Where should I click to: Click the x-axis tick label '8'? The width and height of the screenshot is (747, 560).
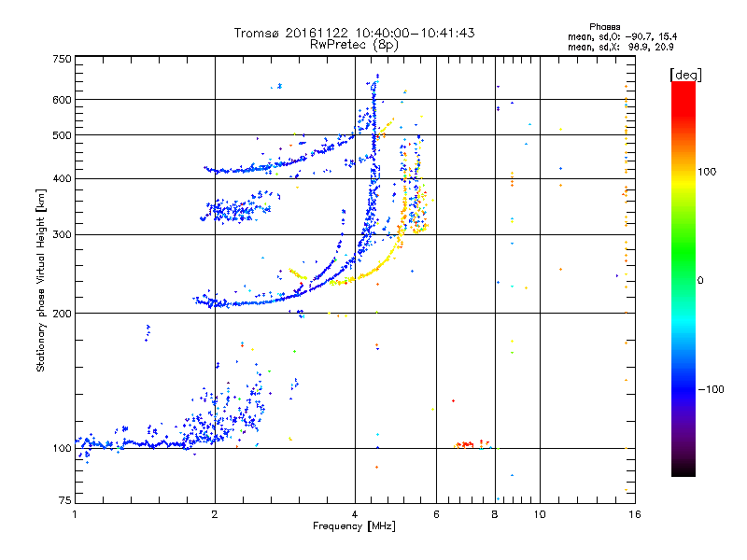[x=495, y=514]
